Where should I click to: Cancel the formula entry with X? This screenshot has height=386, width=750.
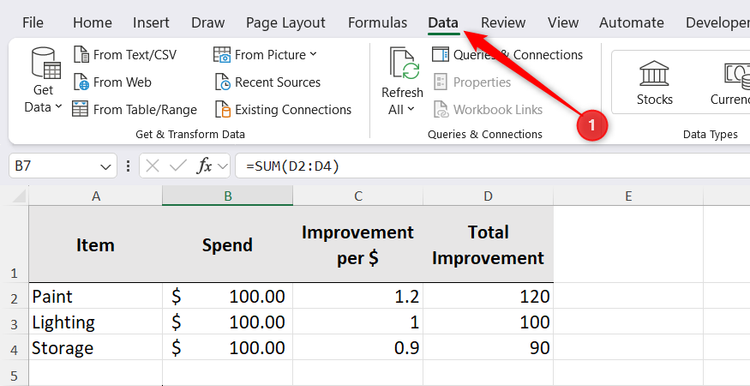click(x=152, y=166)
